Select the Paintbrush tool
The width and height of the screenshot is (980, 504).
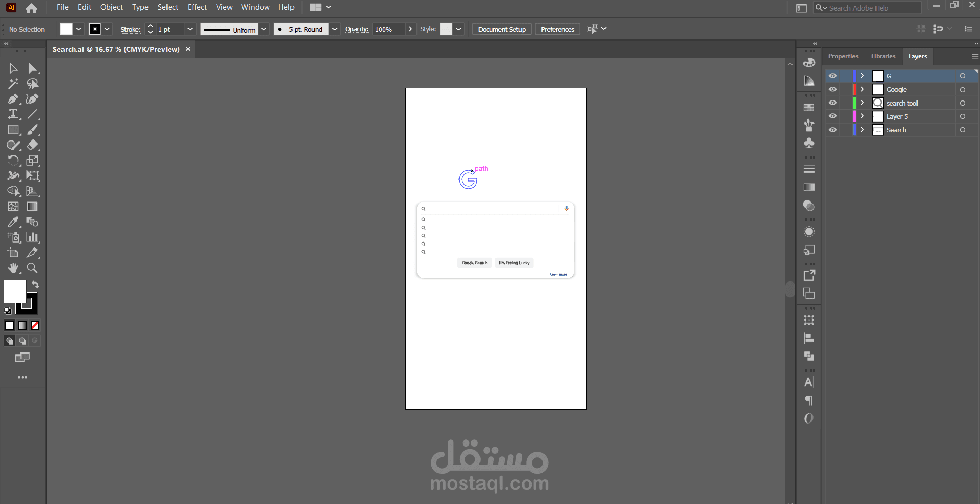(32, 130)
